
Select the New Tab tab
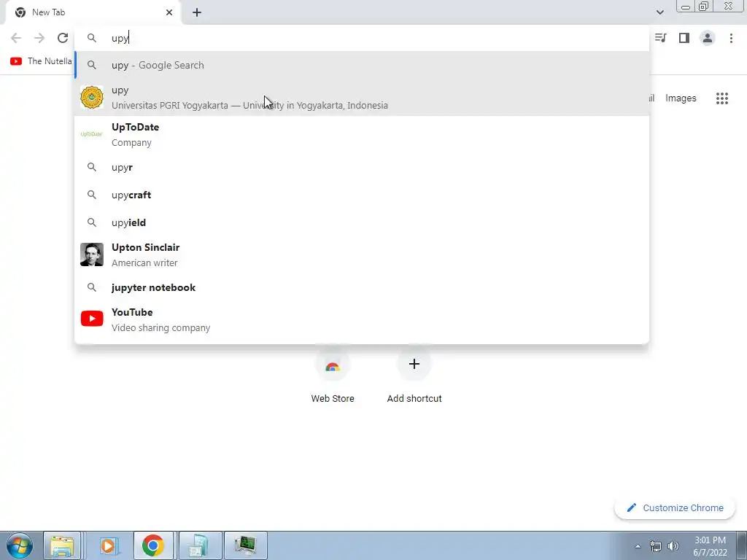[93, 12]
